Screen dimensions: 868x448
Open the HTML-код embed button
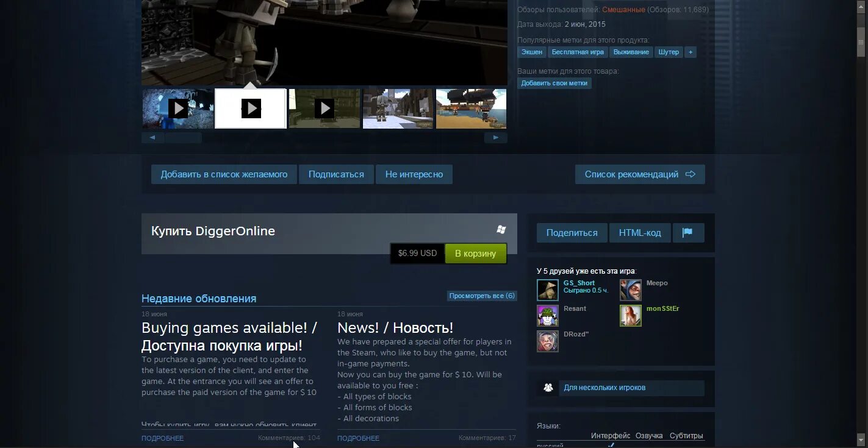(x=640, y=233)
